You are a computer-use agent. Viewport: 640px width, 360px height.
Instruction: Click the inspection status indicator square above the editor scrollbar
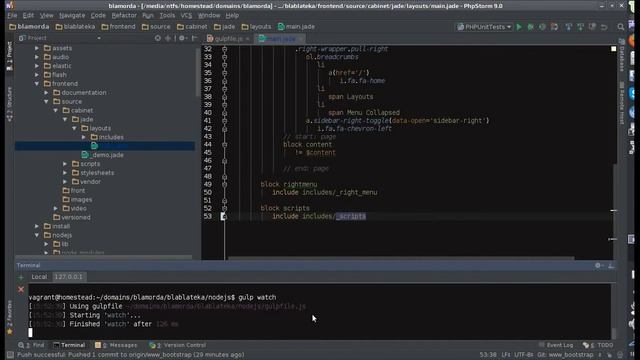tap(613, 49)
